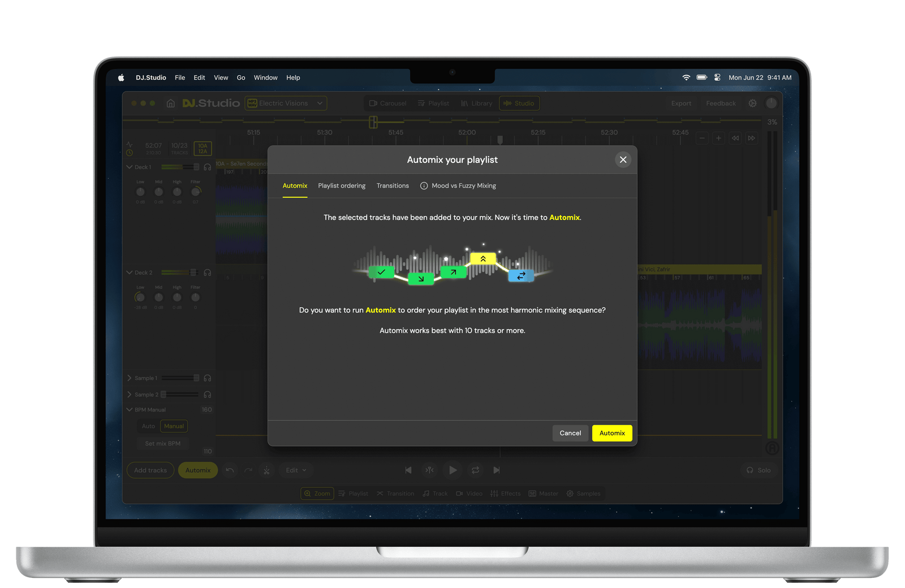Select the Automix tab in dialog

(295, 186)
